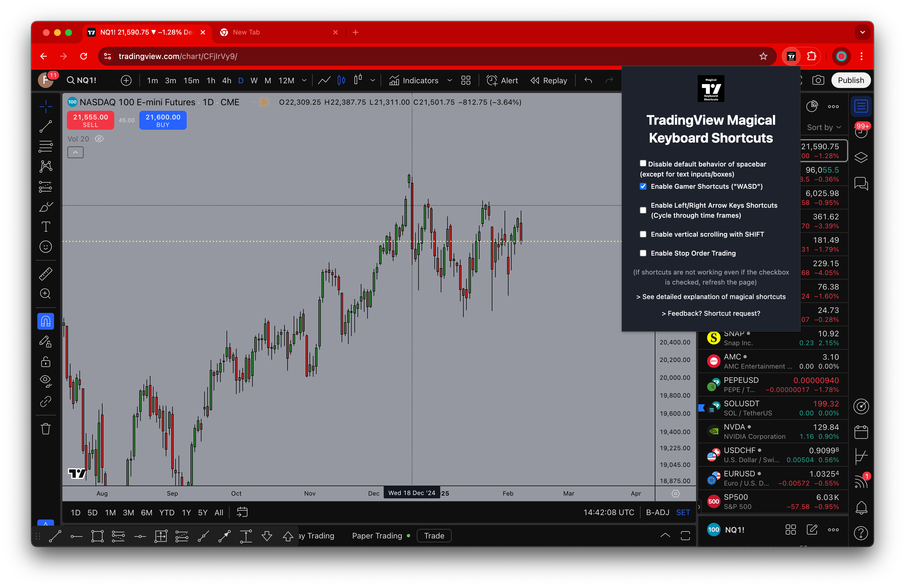Open timezone menu at 14:42:08 UTC
Image resolution: width=905 pixels, height=588 pixels.
[609, 512]
